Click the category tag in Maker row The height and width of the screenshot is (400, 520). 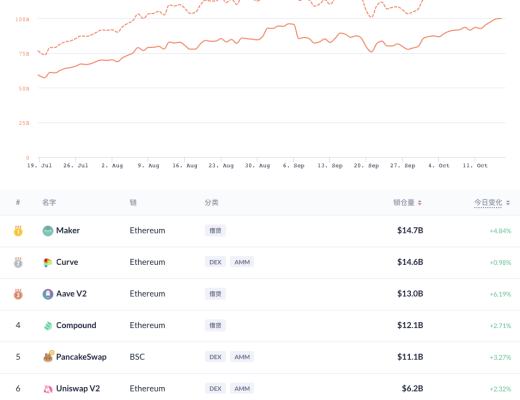215,230
